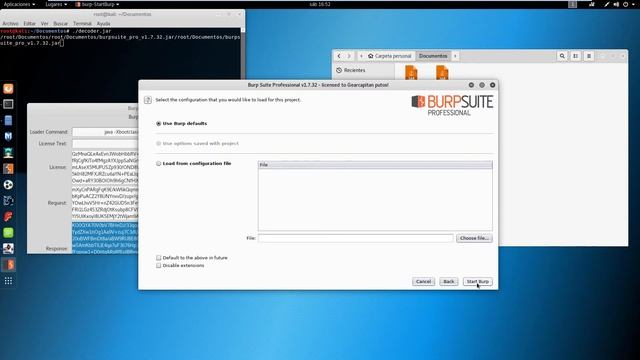Click the workspace indicator in the top bar
640x360 pixels.
573,4
